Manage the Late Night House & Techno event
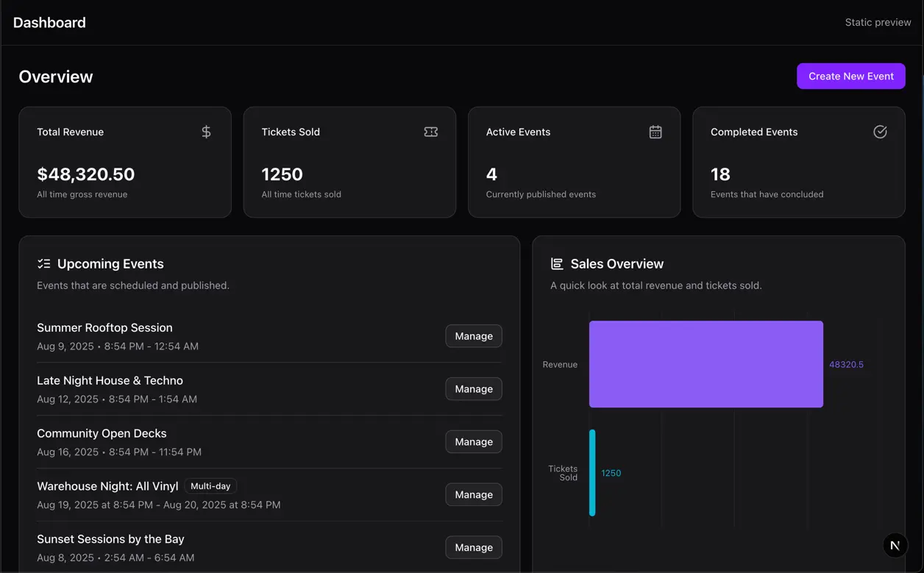 (x=473, y=388)
